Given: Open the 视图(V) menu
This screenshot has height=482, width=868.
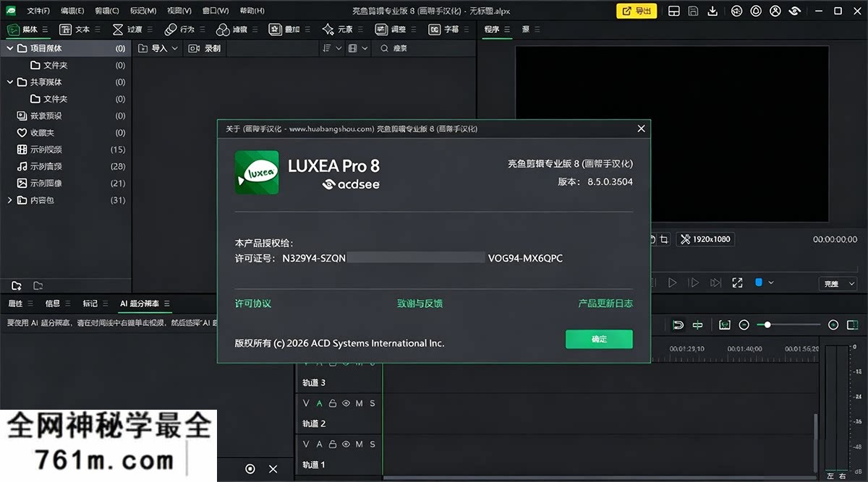Looking at the screenshot, I should (x=179, y=11).
